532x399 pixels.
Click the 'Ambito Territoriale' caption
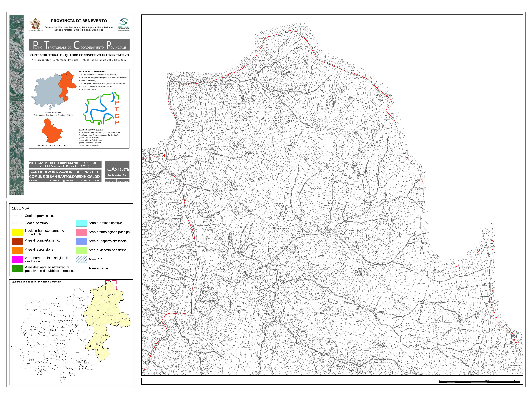click(53, 113)
